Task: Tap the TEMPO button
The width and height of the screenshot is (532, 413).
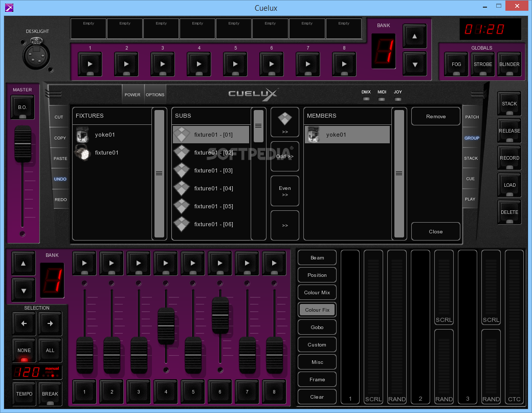Action: tap(24, 394)
